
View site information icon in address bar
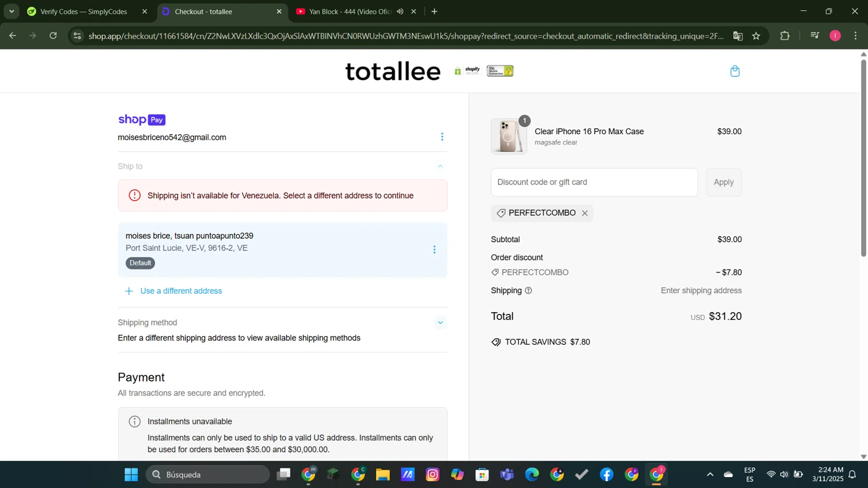click(78, 36)
